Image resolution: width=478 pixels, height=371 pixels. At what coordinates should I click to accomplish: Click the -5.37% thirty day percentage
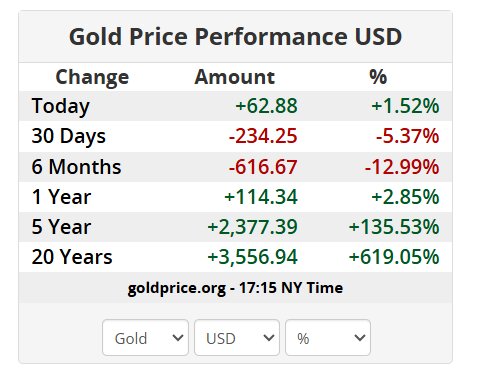(408, 136)
